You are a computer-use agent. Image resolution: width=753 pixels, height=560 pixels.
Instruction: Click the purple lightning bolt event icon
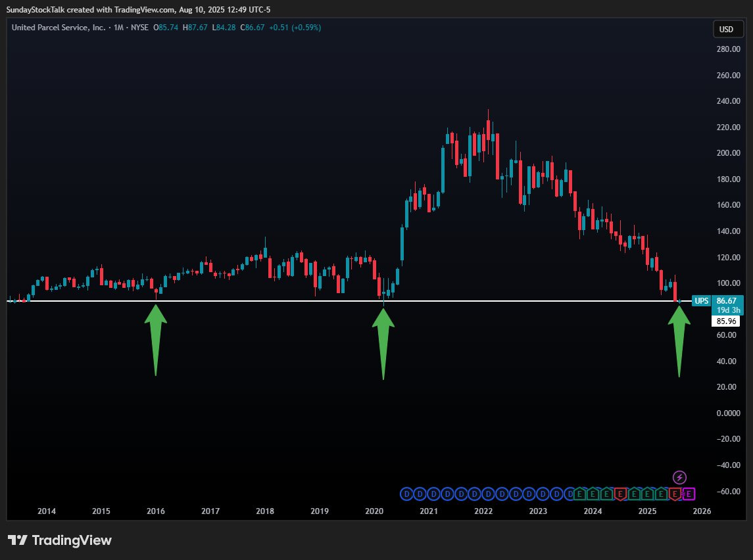click(x=679, y=477)
